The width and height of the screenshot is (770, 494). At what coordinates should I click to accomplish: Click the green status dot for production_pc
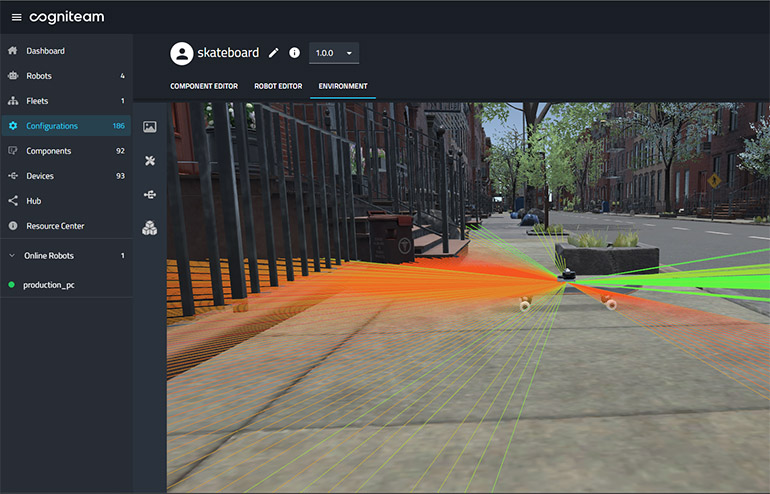(12, 285)
